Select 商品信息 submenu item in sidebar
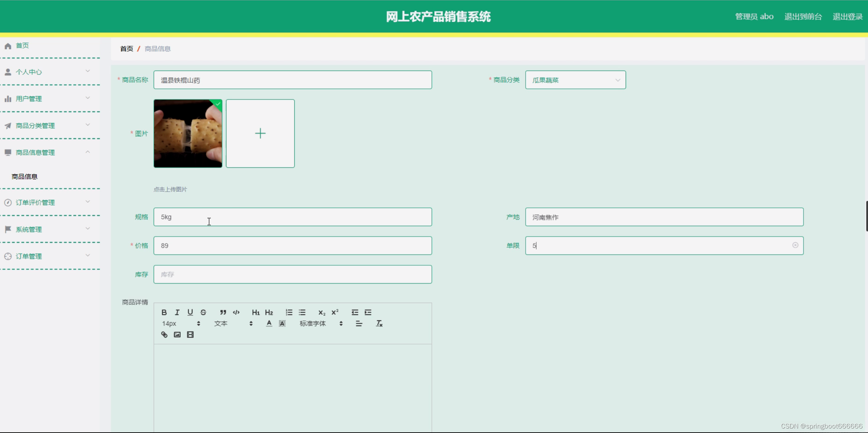Image resolution: width=868 pixels, height=433 pixels. pyautogui.click(x=25, y=177)
